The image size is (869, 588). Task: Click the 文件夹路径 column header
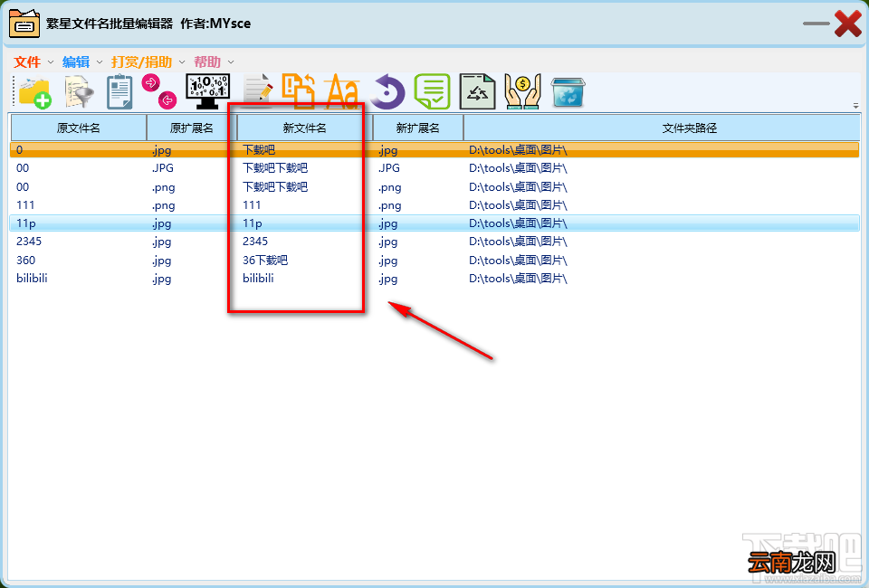click(689, 128)
